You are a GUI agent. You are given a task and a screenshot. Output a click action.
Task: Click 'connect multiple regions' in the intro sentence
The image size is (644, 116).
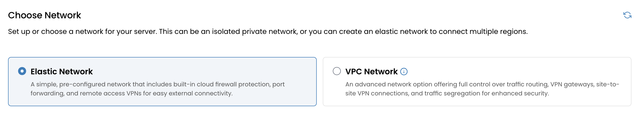(482, 32)
